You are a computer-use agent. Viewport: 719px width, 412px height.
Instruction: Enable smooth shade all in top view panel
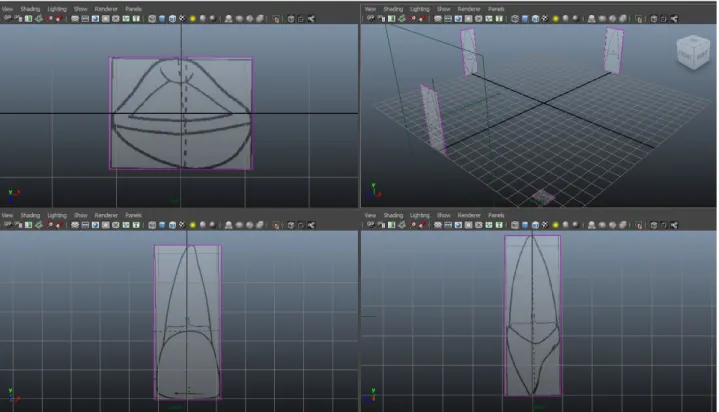(162, 19)
